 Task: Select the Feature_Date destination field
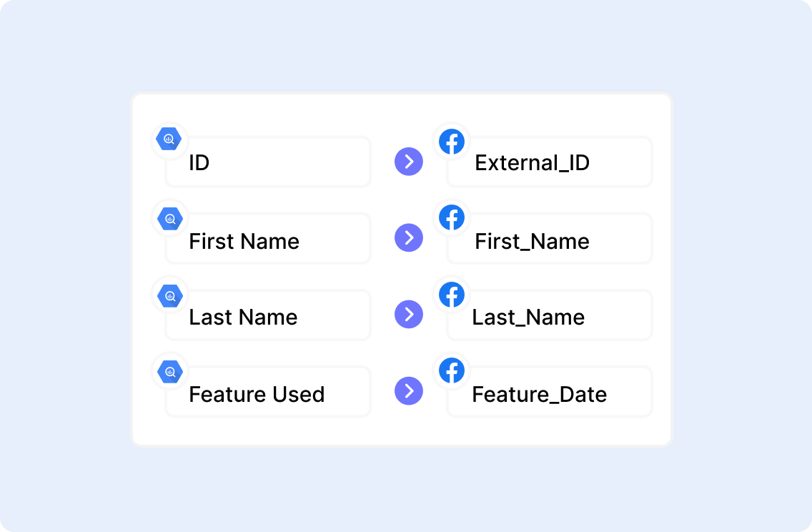point(549,393)
